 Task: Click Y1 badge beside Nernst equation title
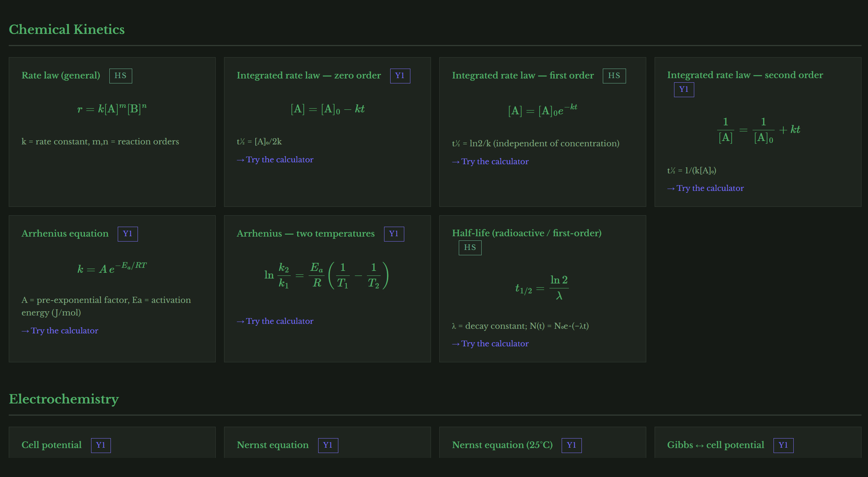point(328,445)
